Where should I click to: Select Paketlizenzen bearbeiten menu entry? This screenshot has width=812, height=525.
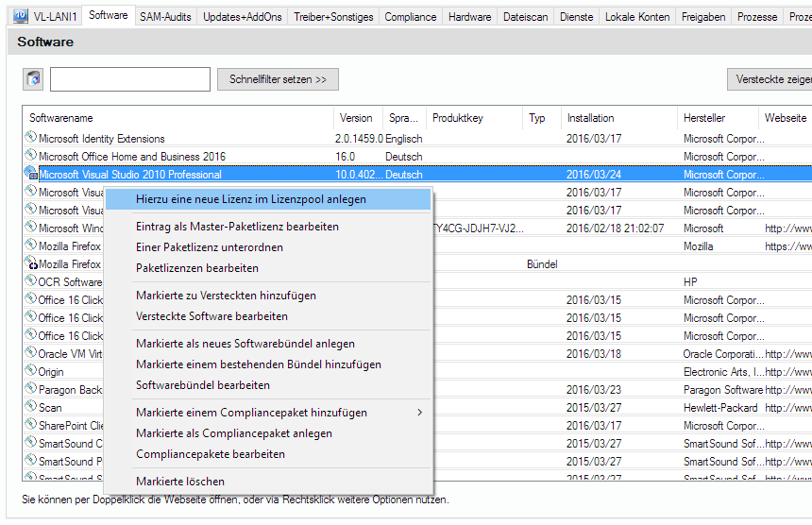point(268,268)
